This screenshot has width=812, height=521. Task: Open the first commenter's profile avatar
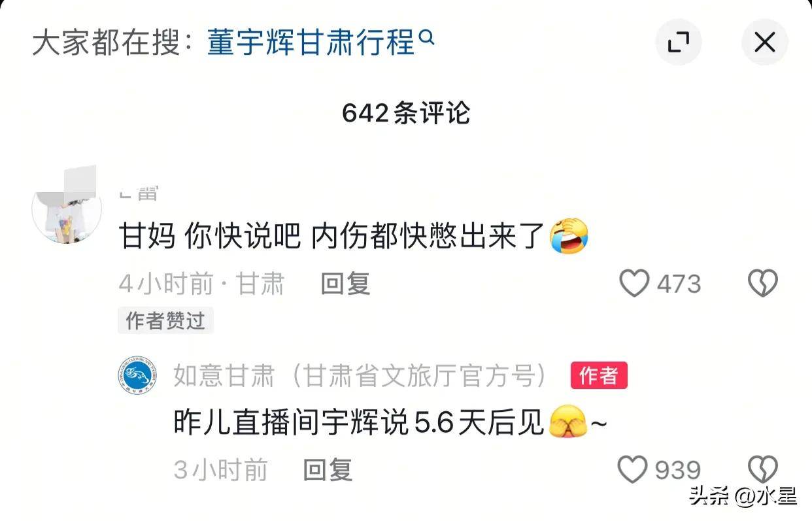(67, 208)
